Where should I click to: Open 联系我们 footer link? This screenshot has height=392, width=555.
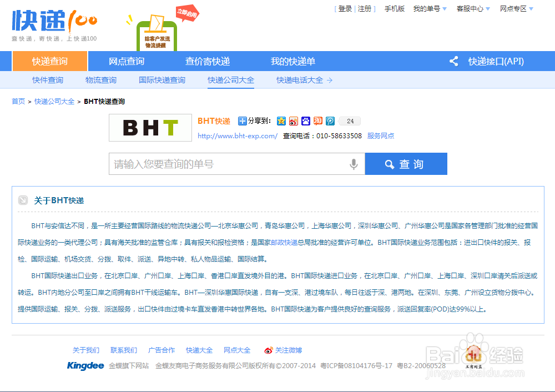pos(124,350)
